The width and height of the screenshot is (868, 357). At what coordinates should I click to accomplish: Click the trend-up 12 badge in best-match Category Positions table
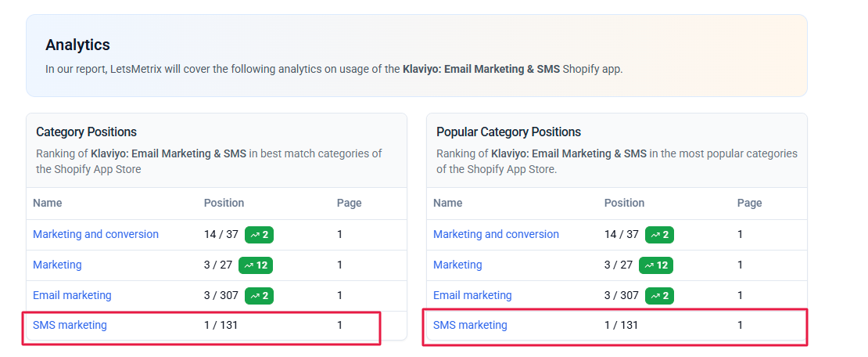(256, 265)
